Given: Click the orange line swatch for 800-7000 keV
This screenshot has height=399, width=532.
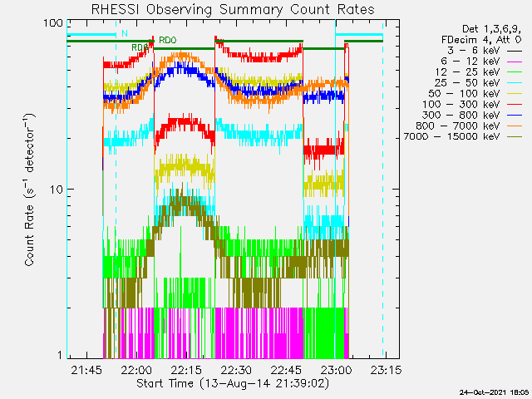Looking at the screenshot, I should click(515, 126).
